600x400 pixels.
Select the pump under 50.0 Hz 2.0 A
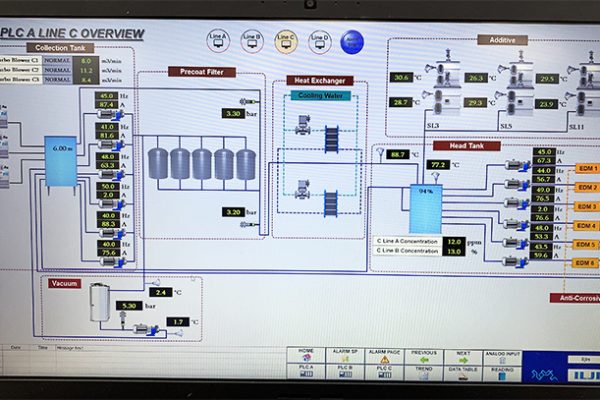click(111, 204)
